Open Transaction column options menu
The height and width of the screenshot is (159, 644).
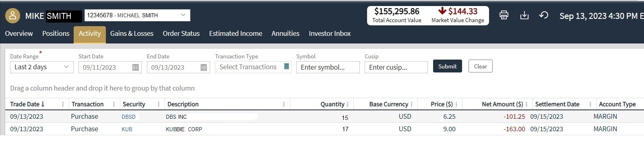(114, 104)
